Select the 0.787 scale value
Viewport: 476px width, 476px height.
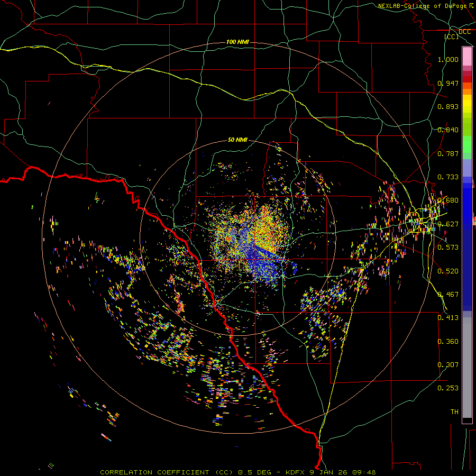click(x=448, y=153)
